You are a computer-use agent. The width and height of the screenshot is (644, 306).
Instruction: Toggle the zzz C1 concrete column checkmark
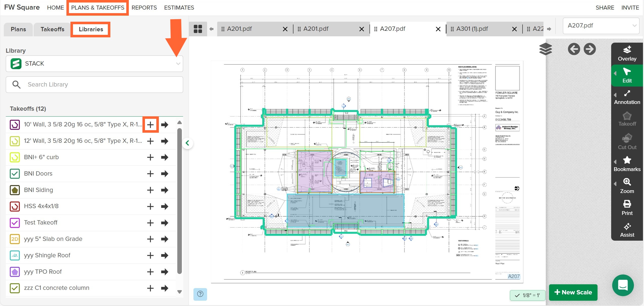[x=15, y=288]
